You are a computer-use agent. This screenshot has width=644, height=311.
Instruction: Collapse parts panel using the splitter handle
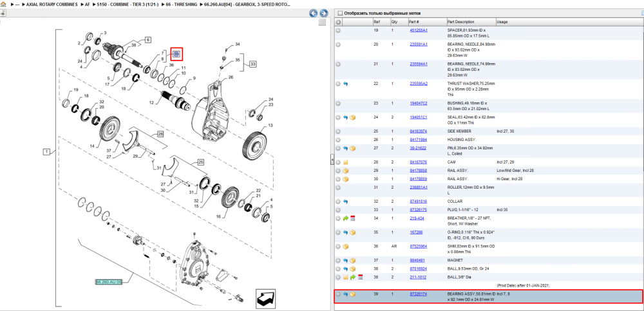point(332,160)
